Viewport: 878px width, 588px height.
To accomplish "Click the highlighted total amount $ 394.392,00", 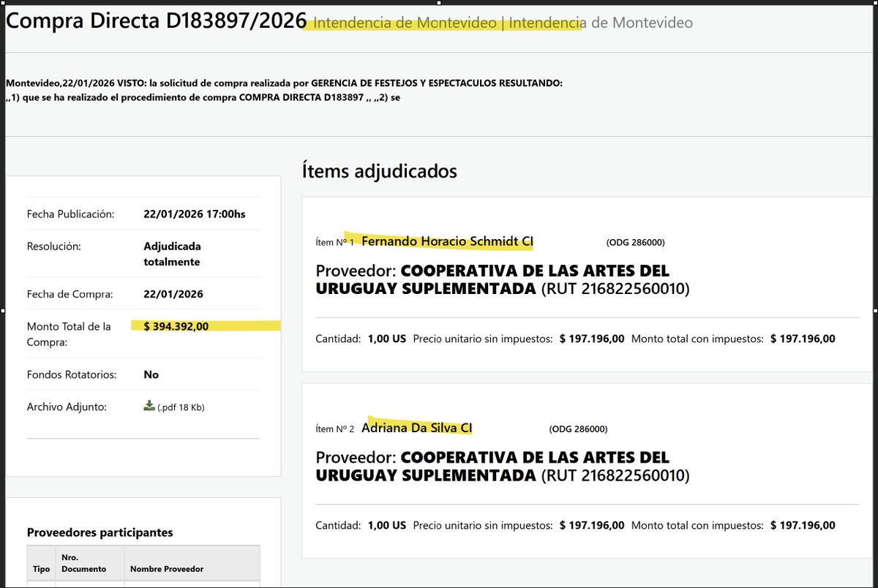I will 175,326.
